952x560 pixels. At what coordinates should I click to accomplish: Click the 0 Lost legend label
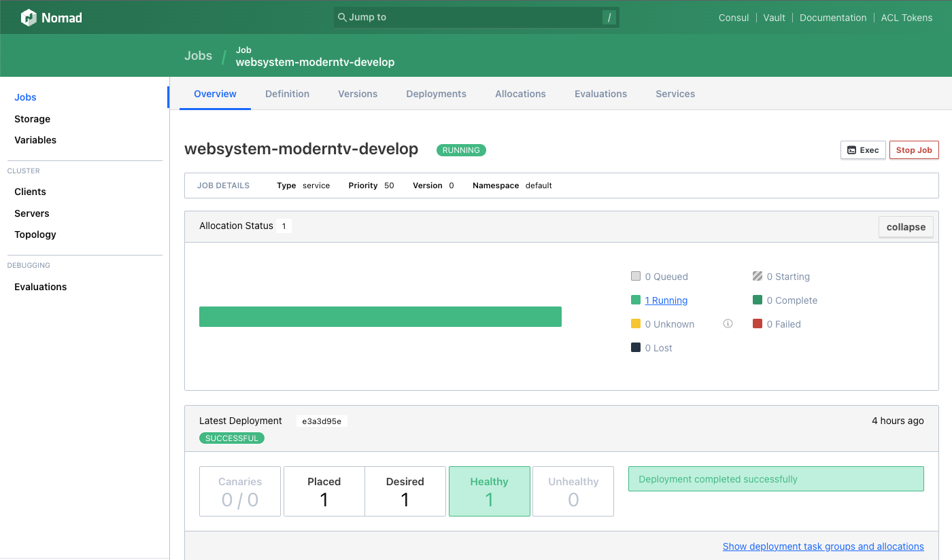659,348
